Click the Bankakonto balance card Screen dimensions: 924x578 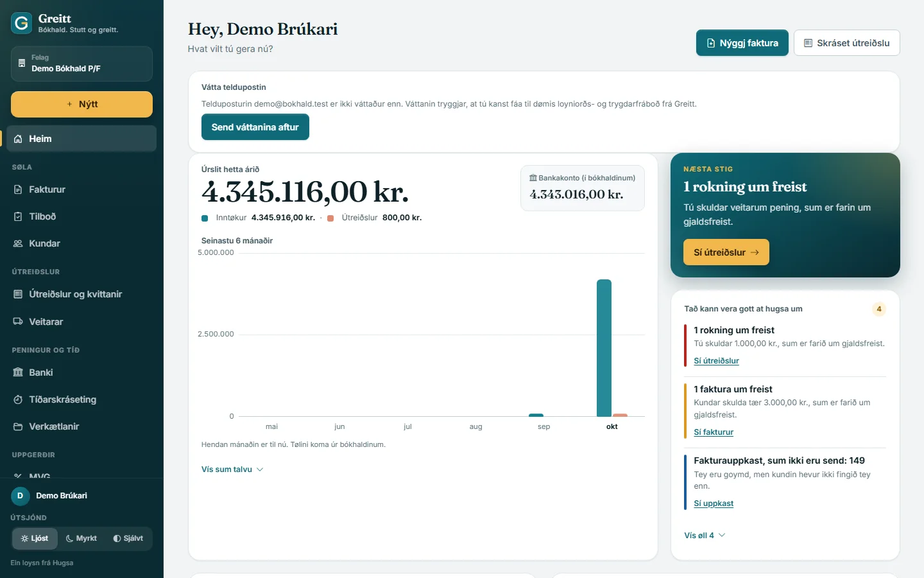pos(583,188)
